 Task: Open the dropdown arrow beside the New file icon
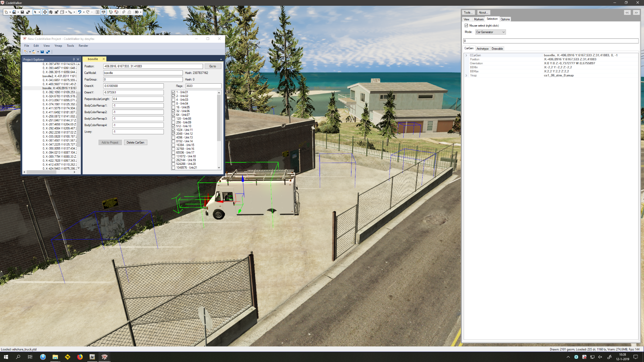click(10, 12)
